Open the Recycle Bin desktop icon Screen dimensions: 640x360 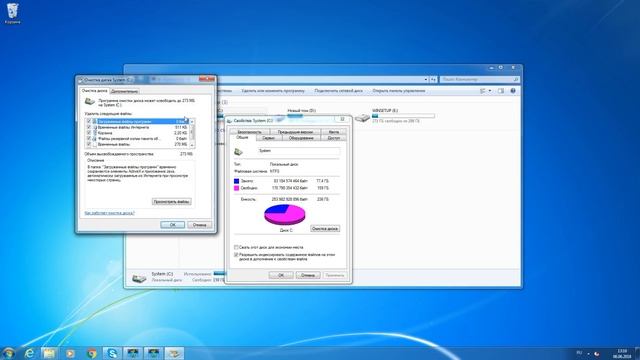click(13, 13)
